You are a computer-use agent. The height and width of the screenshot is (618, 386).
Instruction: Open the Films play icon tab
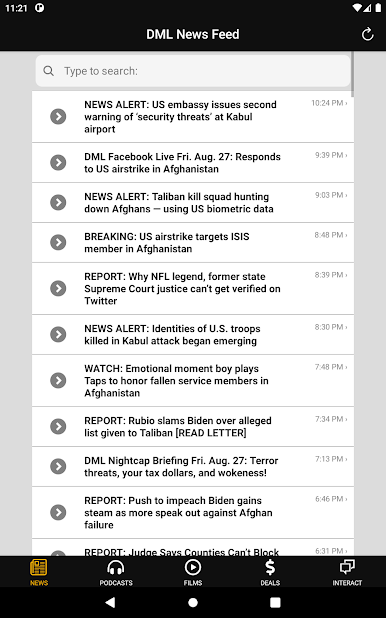pos(193,573)
